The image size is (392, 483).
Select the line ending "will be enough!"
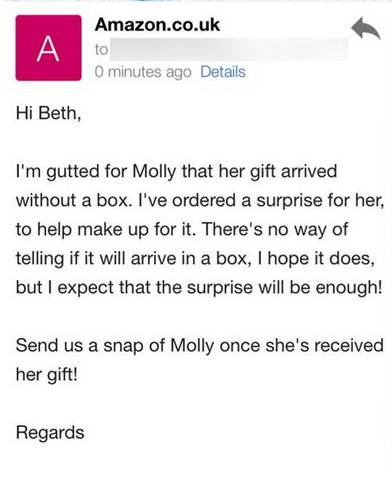pos(199,287)
